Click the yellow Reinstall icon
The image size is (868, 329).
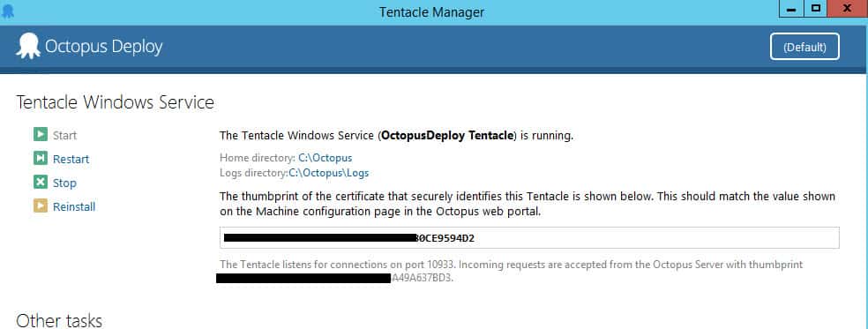coord(41,206)
